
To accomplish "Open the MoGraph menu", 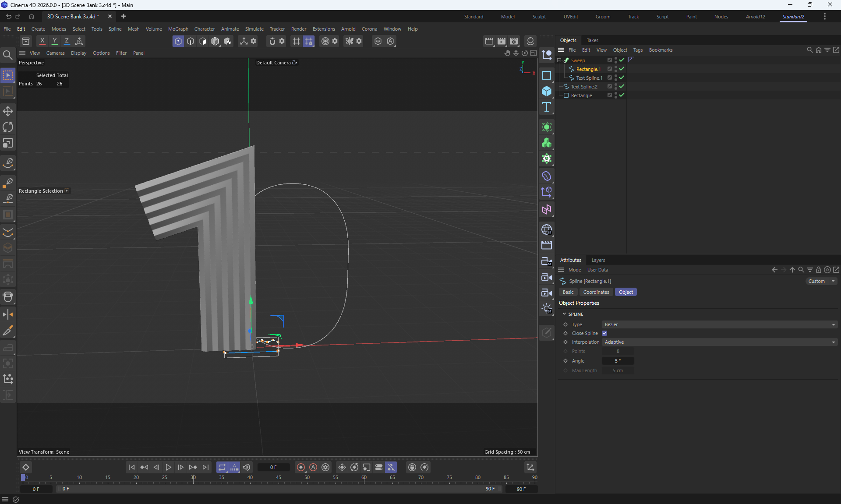I will click(x=178, y=29).
